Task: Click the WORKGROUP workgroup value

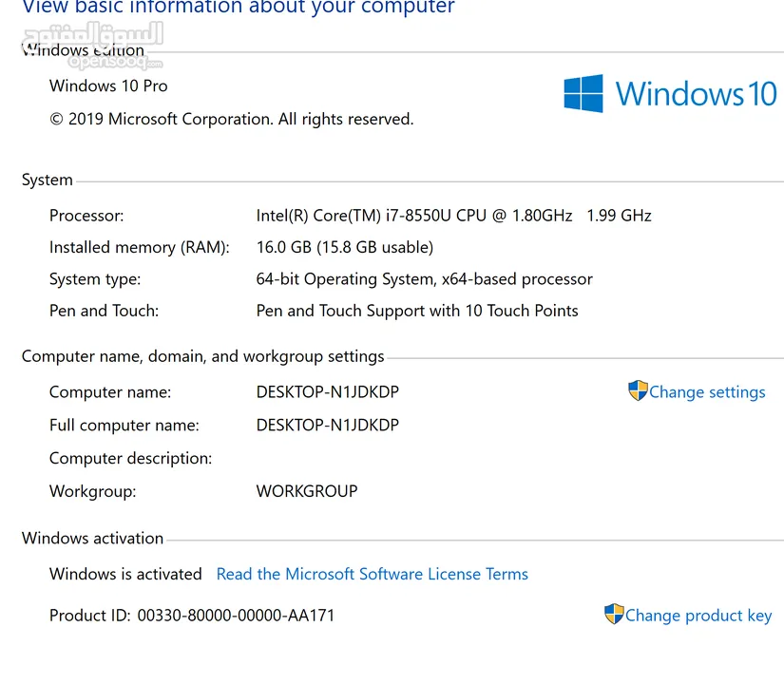Action: click(306, 491)
